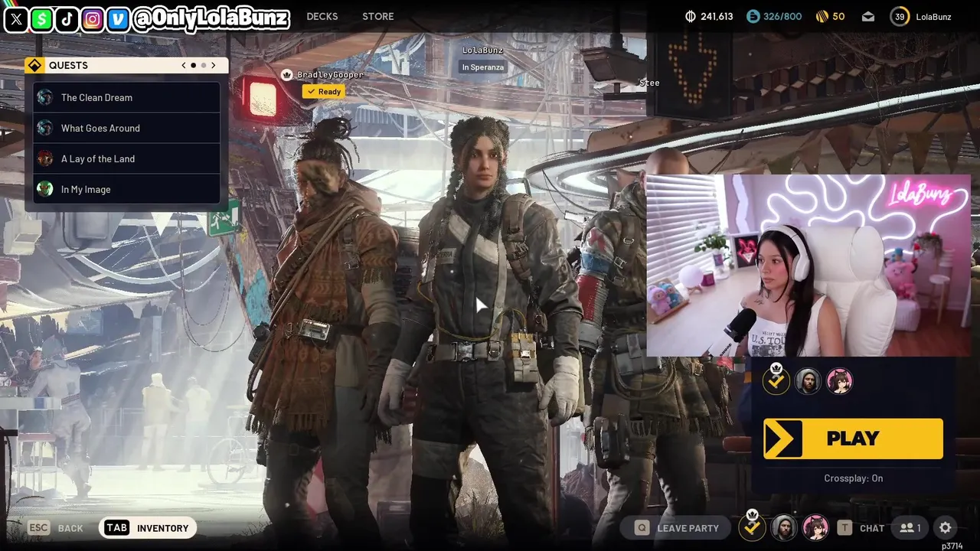980x551 pixels.
Task: Click the In Speranza status label
Action: point(482,67)
